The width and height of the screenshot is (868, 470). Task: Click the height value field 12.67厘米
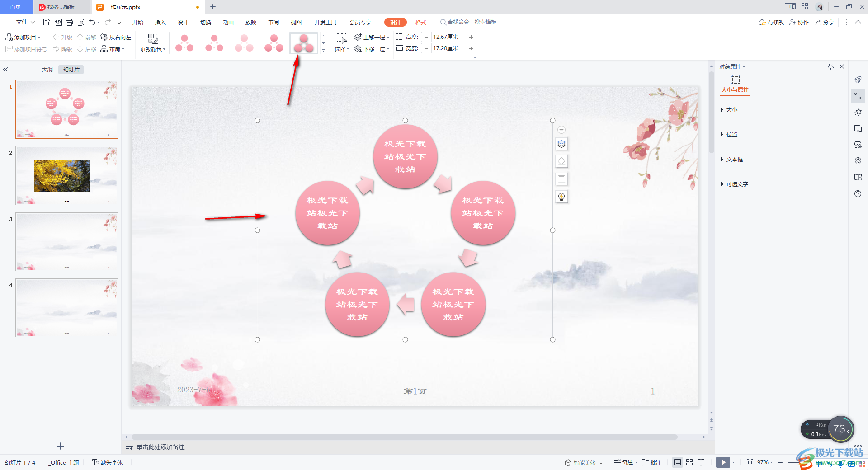(448, 37)
